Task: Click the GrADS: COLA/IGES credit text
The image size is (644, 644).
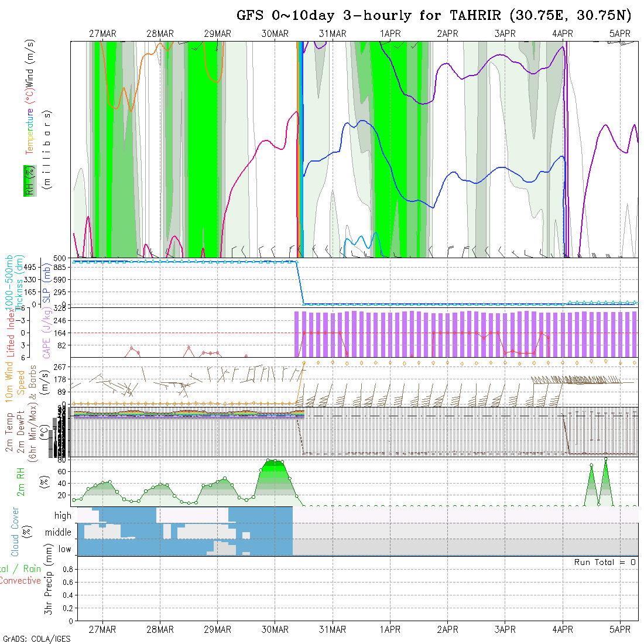Action: (x=36, y=639)
